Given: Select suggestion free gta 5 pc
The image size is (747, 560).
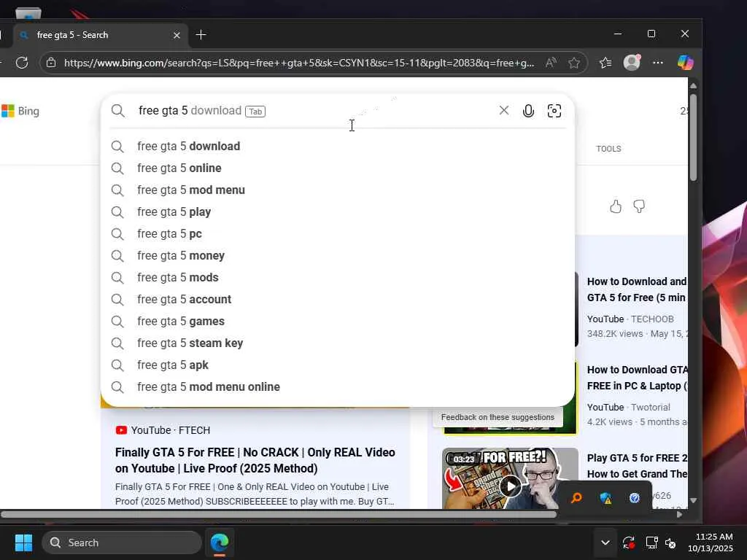Looking at the screenshot, I should pyautogui.click(x=337, y=234).
